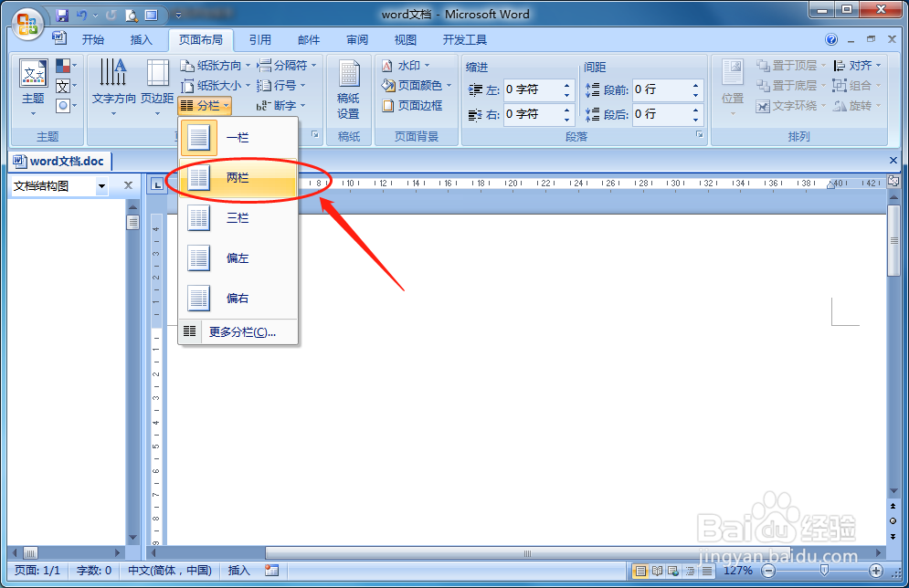Open Page Setup dialog launcher
The height and width of the screenshot is (588, 909).
[x=315, y=134]
